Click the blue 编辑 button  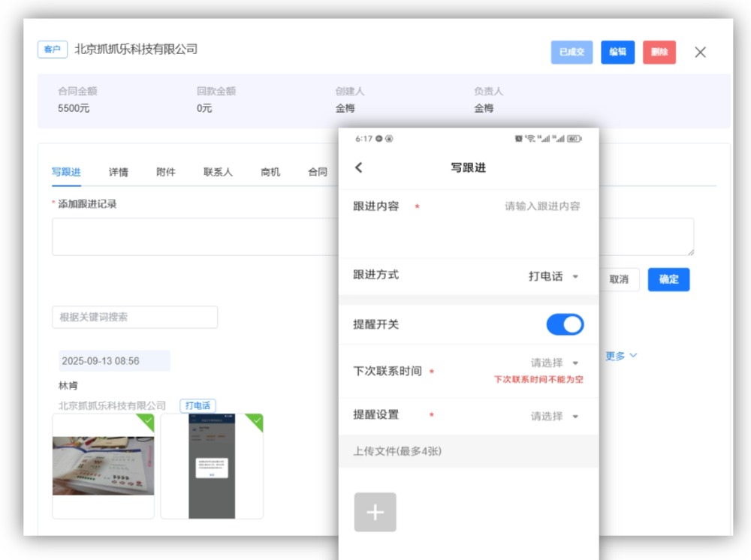pyautogui.click(x=617, y=53)
